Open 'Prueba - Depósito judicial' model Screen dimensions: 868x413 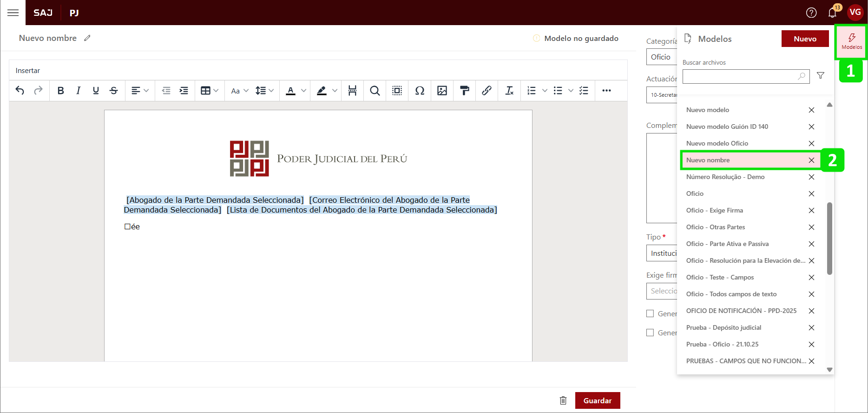tap(724, 327)
